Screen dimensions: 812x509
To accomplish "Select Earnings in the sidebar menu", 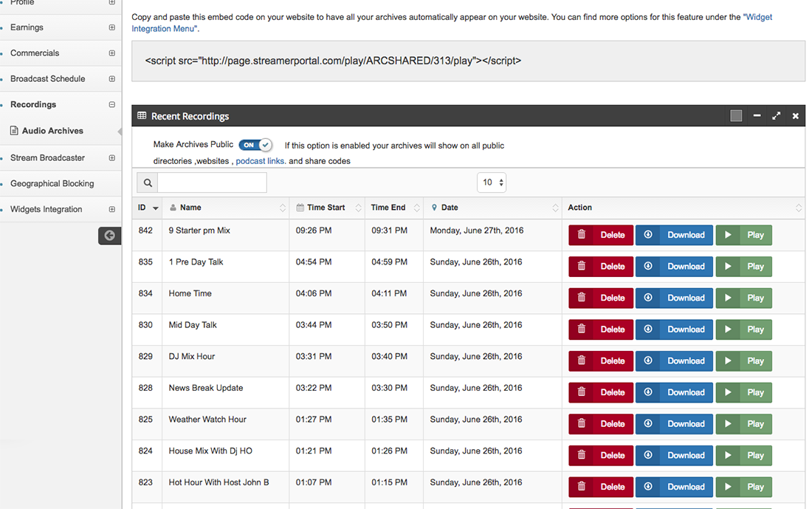I will [x=27, y=27].
